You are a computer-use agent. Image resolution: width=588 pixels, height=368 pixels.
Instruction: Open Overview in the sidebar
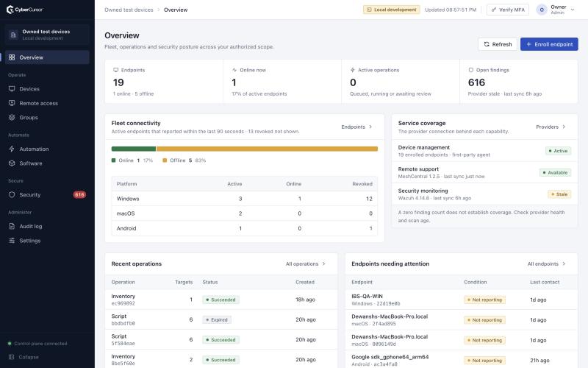point(47,57)
